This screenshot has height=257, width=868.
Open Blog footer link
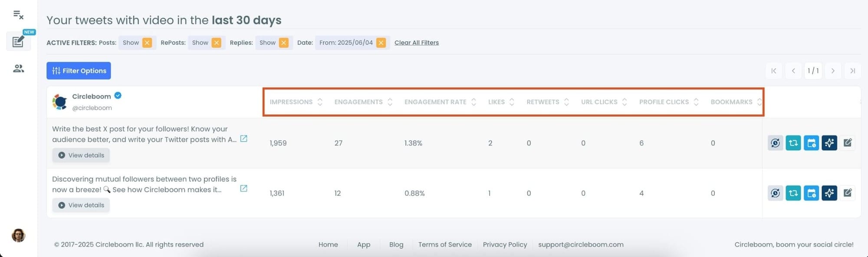pyautogui.click(x=396, y=244)
